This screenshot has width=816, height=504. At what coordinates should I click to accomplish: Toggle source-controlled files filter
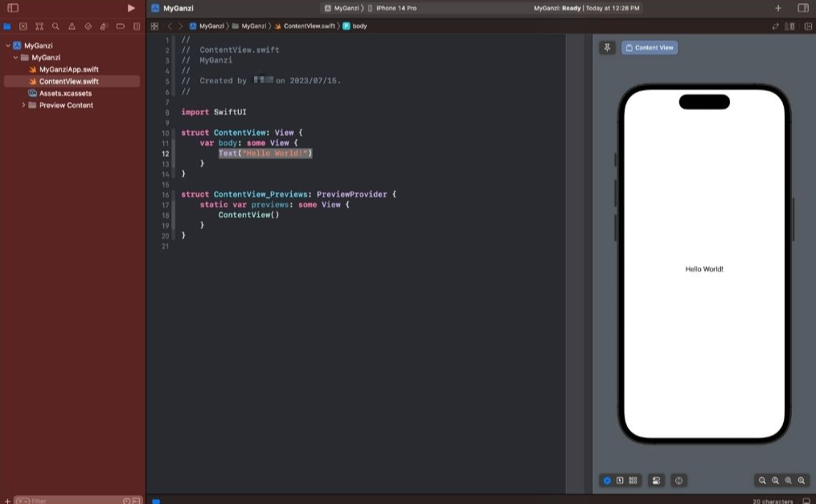pos(137,501)
